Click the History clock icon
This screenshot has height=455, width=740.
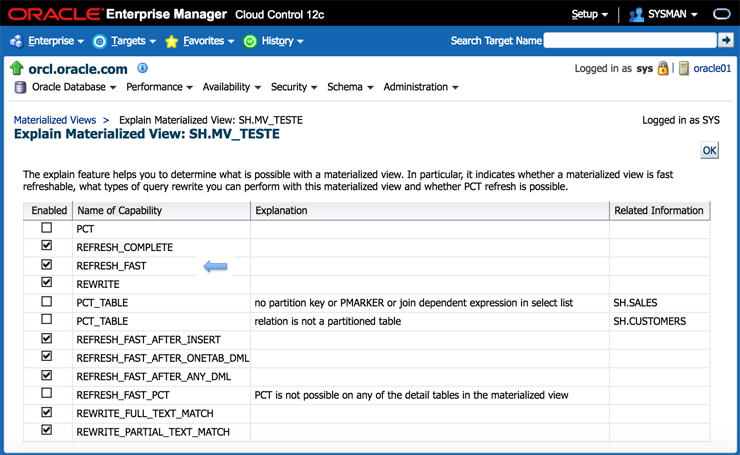point(250,41)
